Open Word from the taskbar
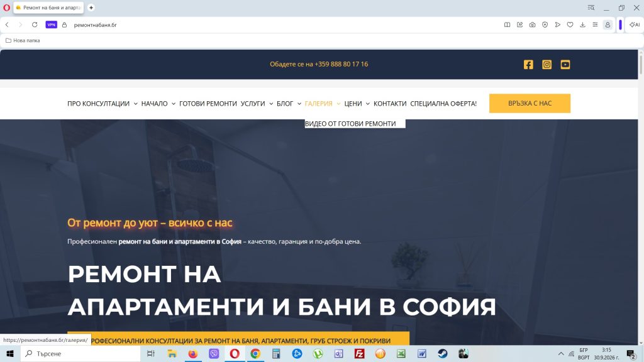644x362 pixels. [x=422, y=353]
